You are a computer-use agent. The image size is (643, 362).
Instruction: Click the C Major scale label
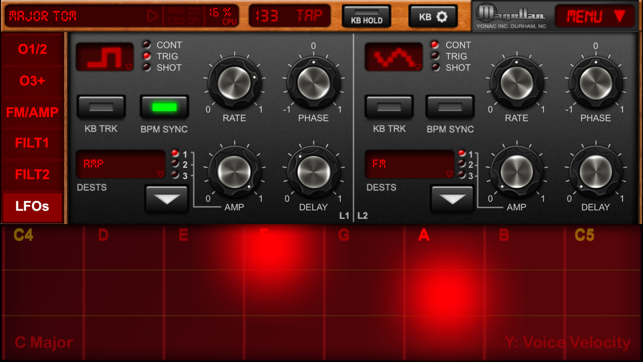coord(44,342)
